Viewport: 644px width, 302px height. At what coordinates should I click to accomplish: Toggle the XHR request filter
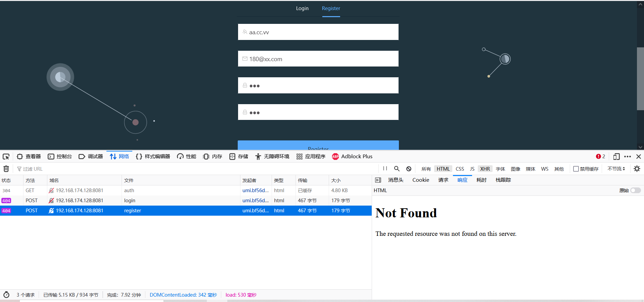pos(485,169)
